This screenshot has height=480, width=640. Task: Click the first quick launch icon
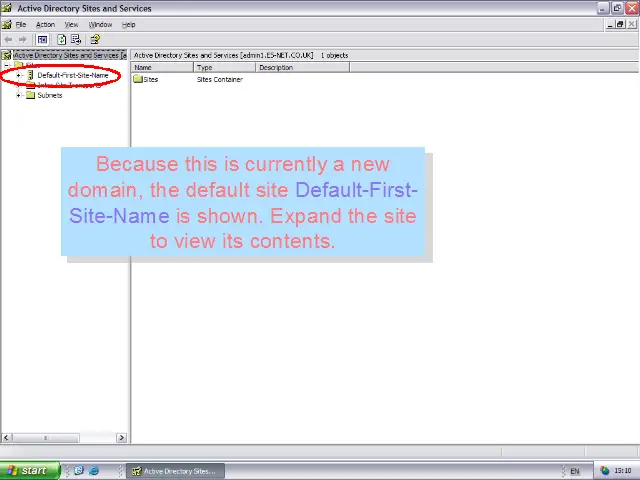pyautogui.click(x=79, y=471)
